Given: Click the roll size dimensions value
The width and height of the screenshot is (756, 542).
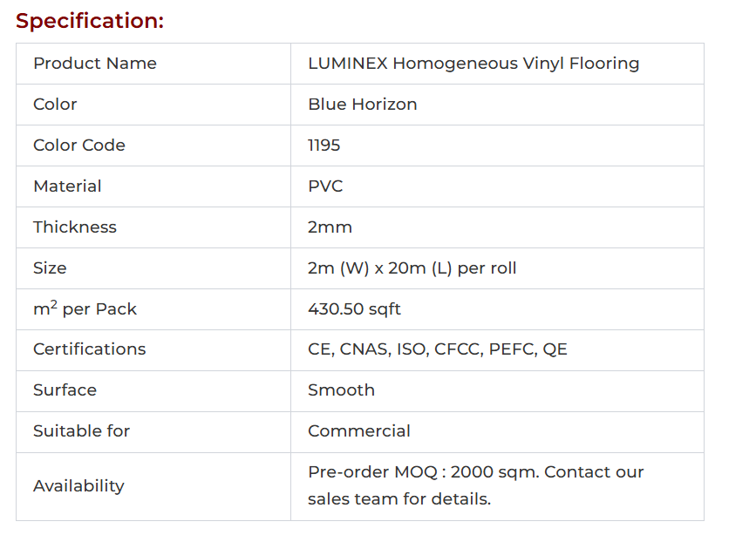Looking at the screenshot, I should (x=412, y=268).
